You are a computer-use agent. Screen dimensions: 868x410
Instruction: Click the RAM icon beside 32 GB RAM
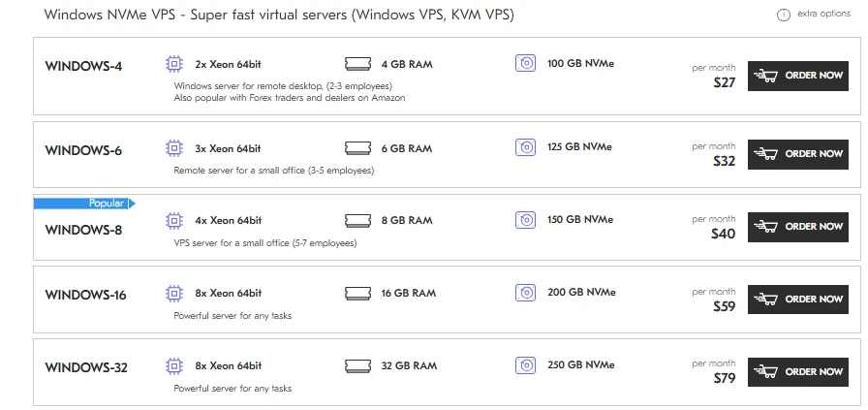pos(358,366)
